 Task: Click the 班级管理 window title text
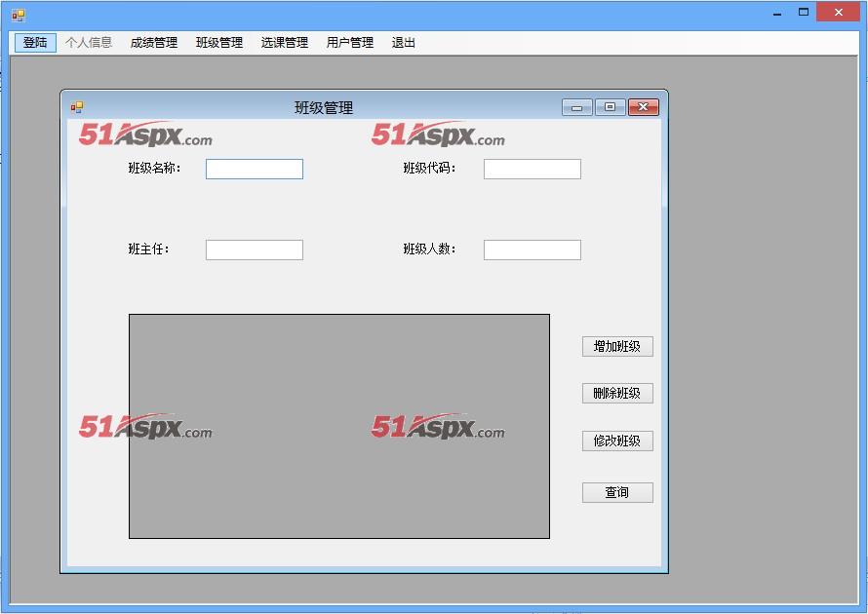pos(324,108)
